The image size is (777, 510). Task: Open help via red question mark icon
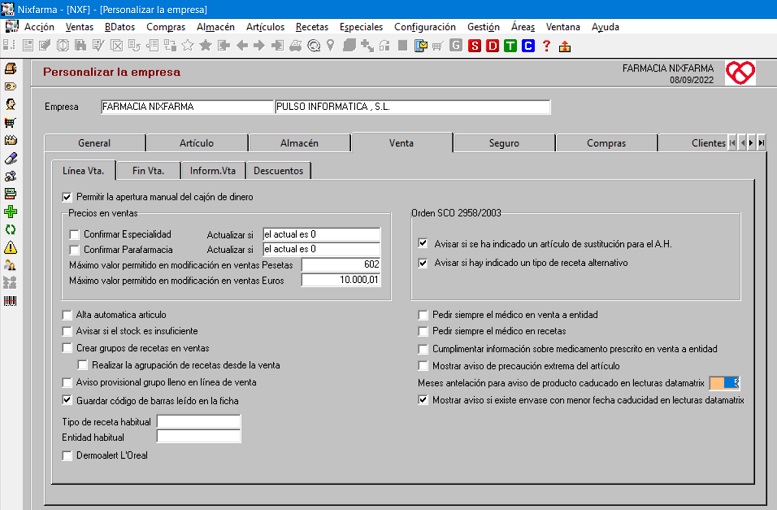coord(546,46)
